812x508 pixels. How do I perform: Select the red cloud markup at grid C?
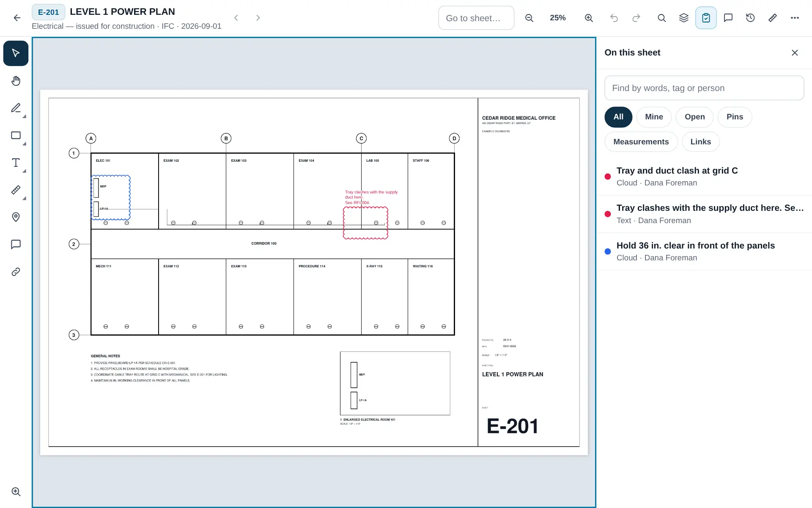tap(365, 223)
